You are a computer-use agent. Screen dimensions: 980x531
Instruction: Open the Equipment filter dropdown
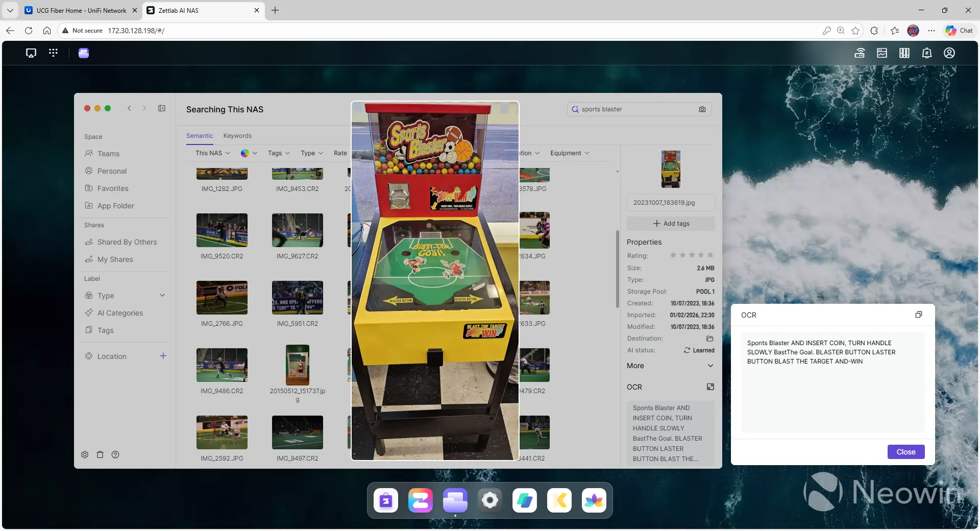[x=570, y=153]
